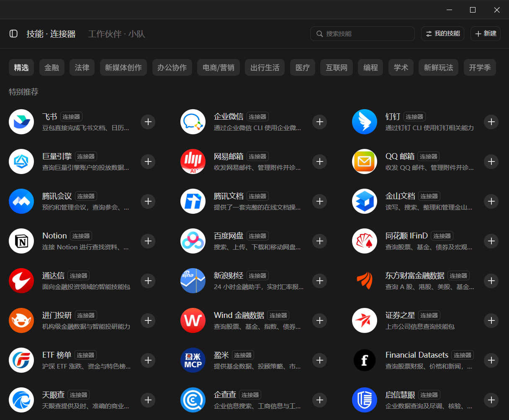Add the Notion connector with plus button
This screenshot has height=420, width=509.
[148, 241]
